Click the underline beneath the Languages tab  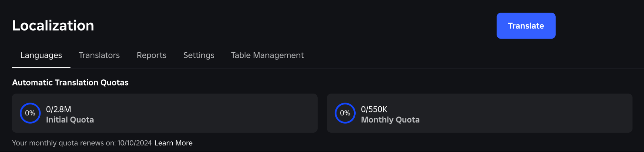[41, 67]
